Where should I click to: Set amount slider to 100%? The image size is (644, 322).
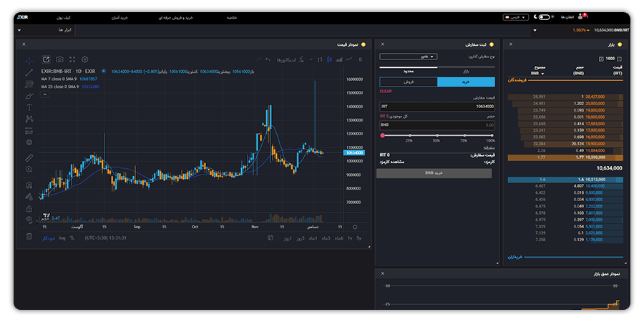click(x=492, y=135)
